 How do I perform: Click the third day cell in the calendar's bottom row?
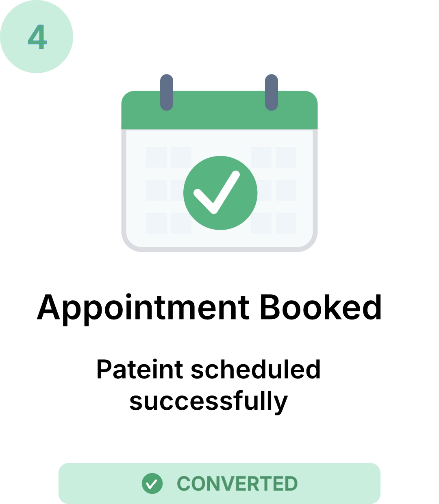click(x=261, y=224)
